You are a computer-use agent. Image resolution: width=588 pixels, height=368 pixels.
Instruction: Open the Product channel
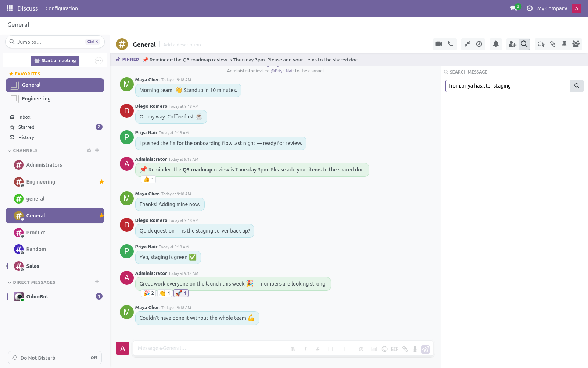(x=55, y=233)
